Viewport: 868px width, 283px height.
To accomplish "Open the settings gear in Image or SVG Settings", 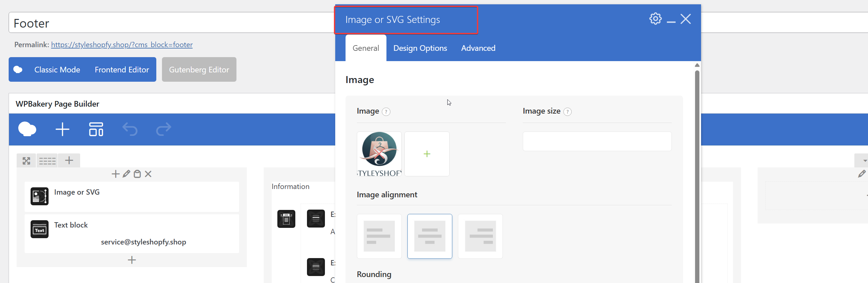I will 655,19.
